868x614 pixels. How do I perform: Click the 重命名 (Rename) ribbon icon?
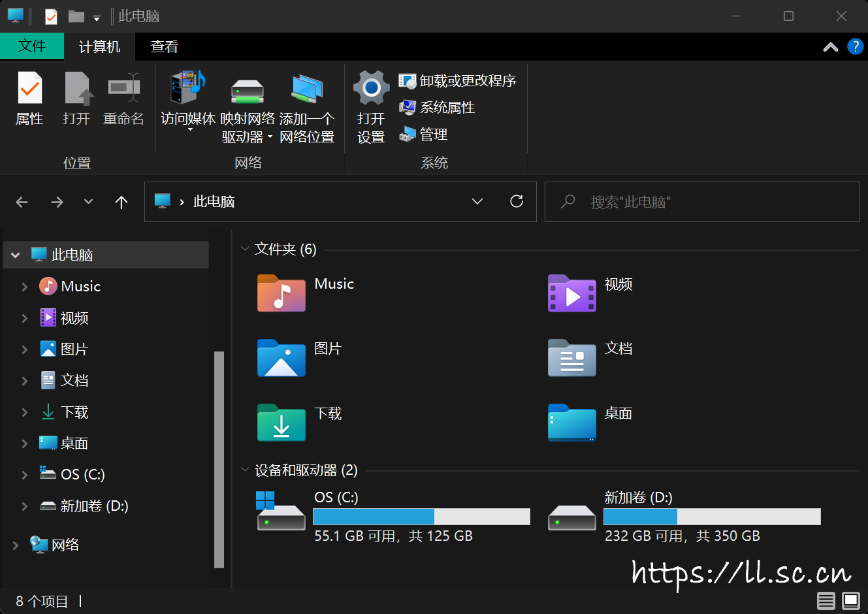pos(123,88)
